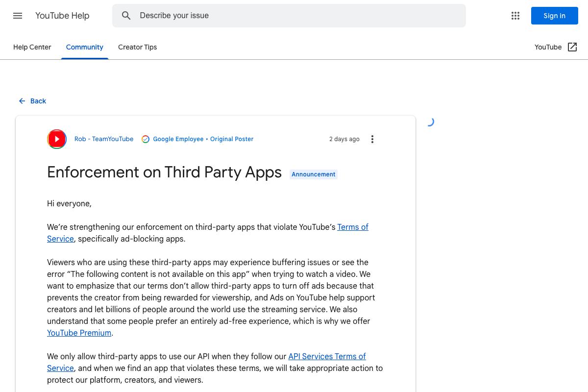
Task: Click the Sign in button
Action: pos(555,16)
